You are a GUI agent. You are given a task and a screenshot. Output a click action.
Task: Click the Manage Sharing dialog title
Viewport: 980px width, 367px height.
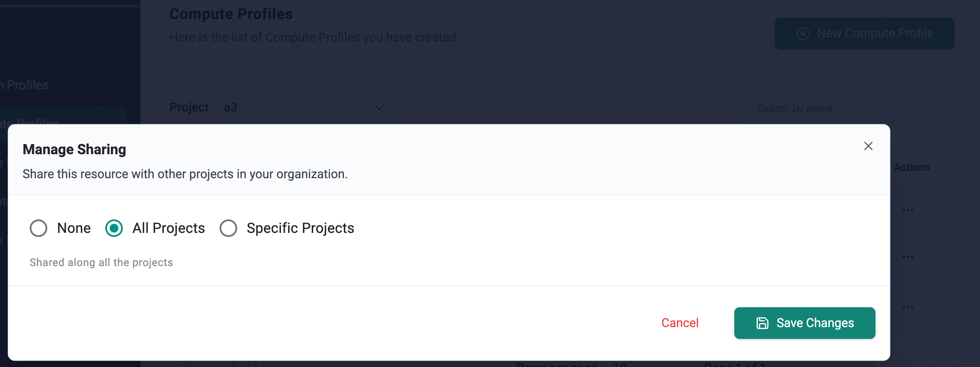click(x=74, y=149)
